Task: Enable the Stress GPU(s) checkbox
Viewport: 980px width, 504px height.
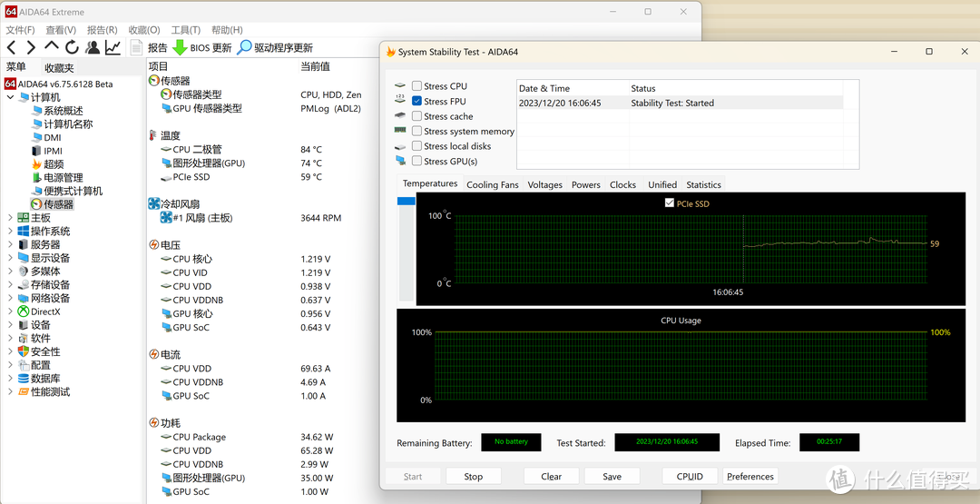Action: [416, 162]
